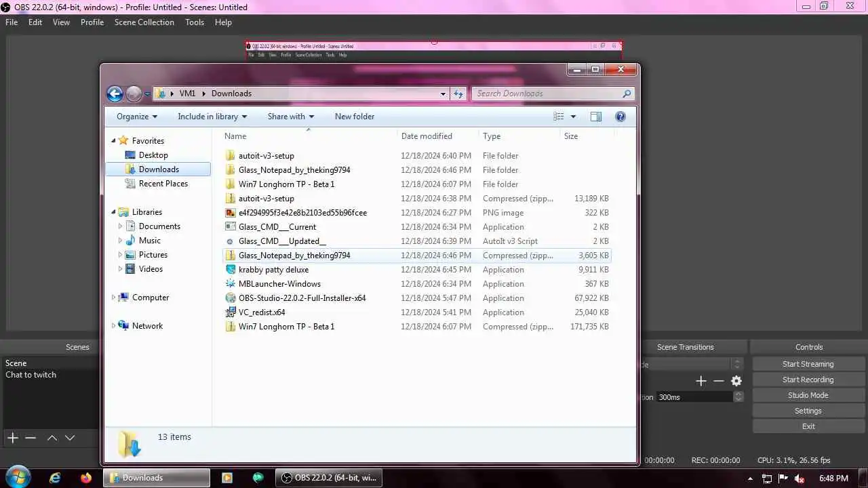Image resolution: width=868 pixels, height=488 pixels.
Task: Collapse the Libraries tree section
Action: 113,212
